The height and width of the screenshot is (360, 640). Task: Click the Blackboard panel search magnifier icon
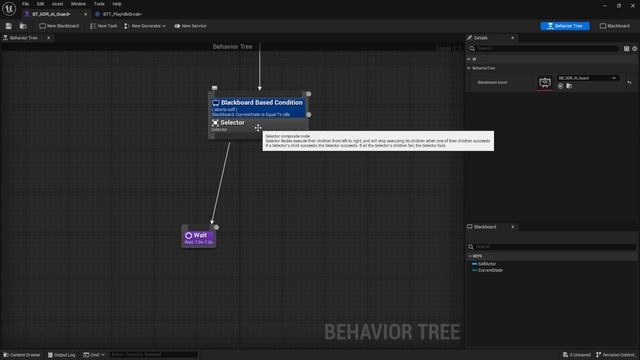471,247
